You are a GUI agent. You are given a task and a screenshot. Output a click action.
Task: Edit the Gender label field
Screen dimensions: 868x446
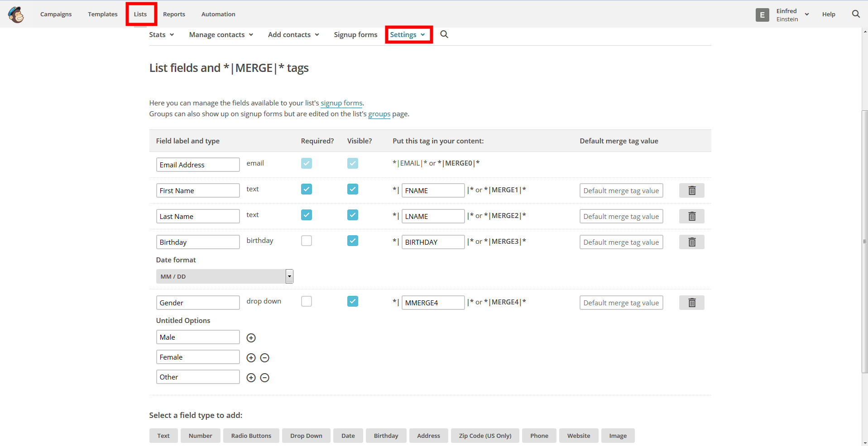pos(198,303)
